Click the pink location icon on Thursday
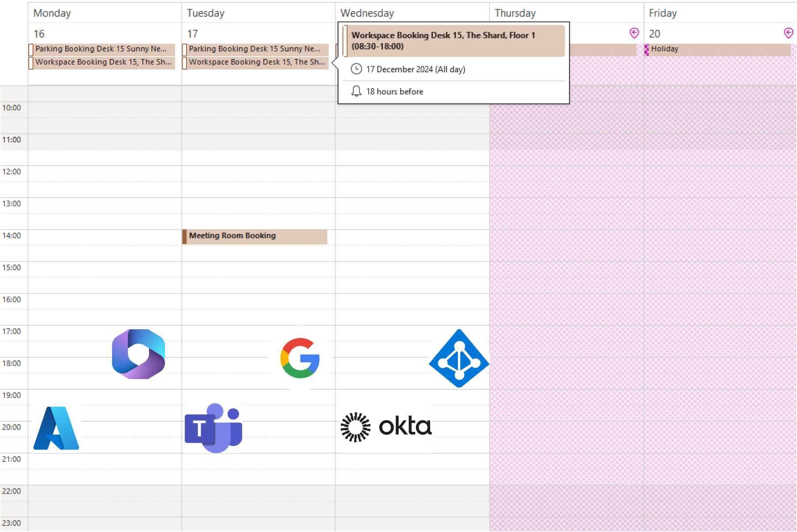 click(634, 33)
